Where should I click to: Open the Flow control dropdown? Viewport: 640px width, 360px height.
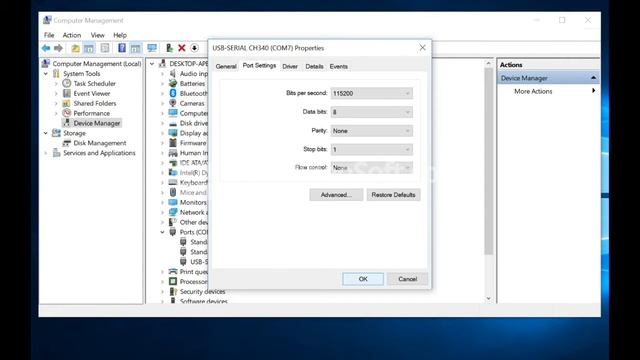[371, 167]
